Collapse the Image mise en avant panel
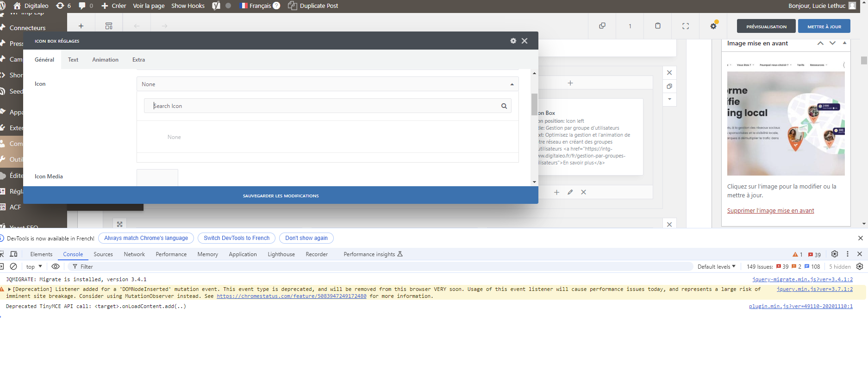 pos(844,43)
